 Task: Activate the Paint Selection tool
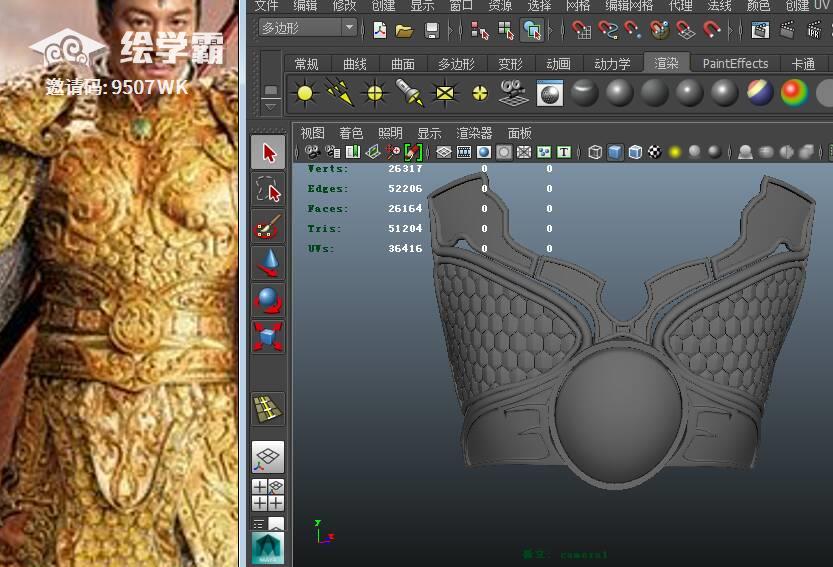point(269,227)
